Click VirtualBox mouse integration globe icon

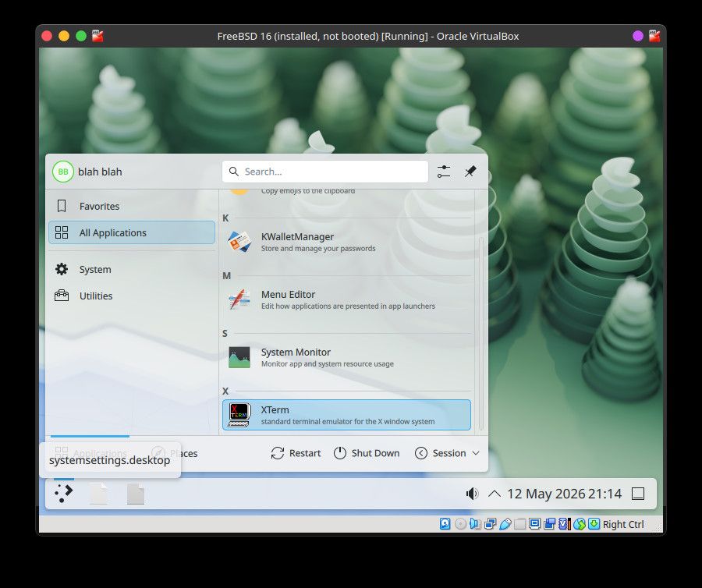pyautogui.click(x=580, y=524)
